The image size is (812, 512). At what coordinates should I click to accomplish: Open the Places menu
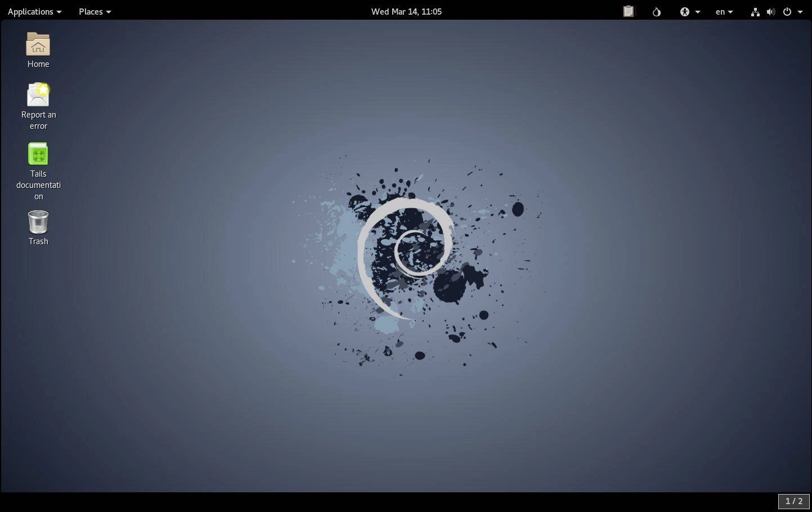coord(95,11)
